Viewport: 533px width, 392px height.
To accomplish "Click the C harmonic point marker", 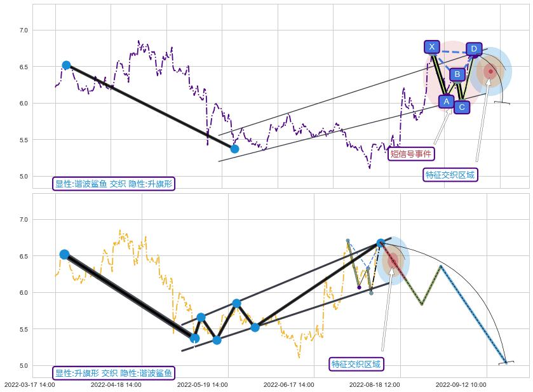I will click(462, 107).
